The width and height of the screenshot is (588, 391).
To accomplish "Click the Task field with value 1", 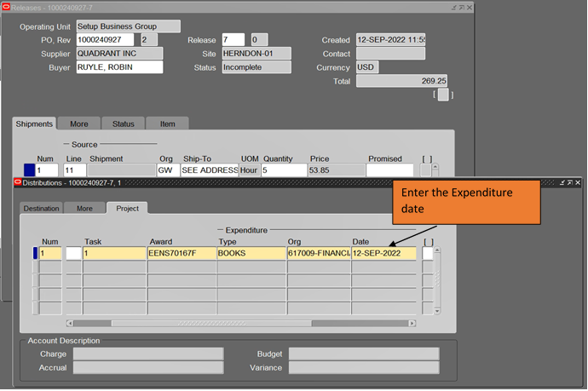I will pos(114,253).
